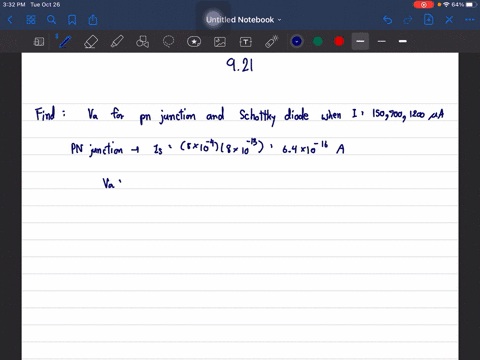Select the Laser pointer tool

[272, 42]
